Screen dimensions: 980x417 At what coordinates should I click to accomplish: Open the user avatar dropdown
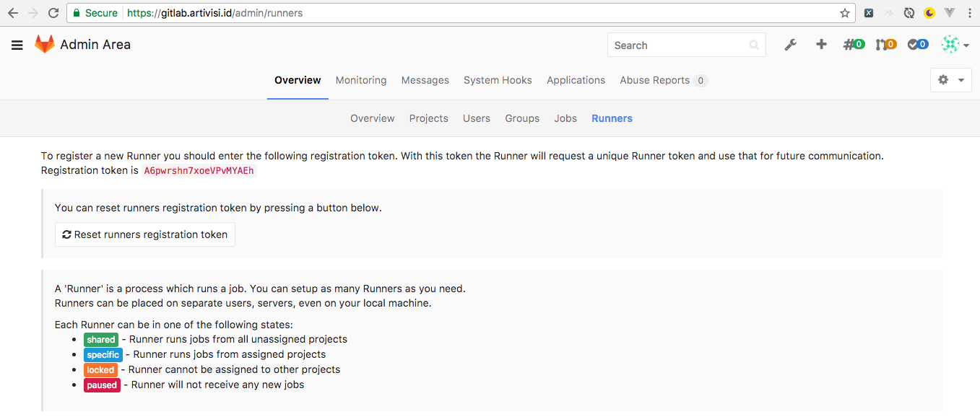coord(955,45)
